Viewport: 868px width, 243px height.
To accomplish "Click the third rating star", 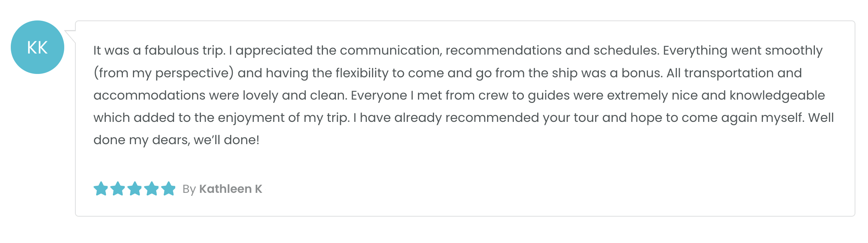I will 134,189.
